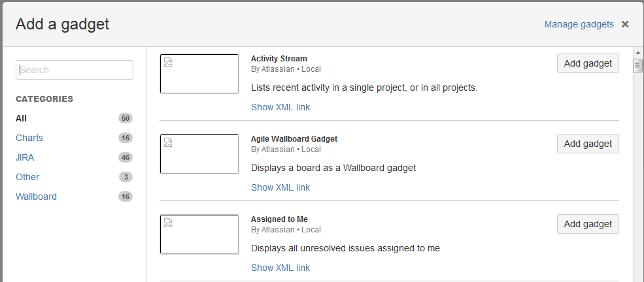Show the Other category gadgets
This screenshot has width=644, height=282.
27,177
